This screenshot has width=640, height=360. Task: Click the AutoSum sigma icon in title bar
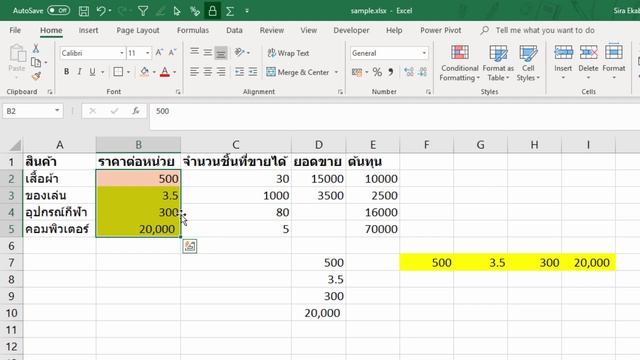point(230,11)
